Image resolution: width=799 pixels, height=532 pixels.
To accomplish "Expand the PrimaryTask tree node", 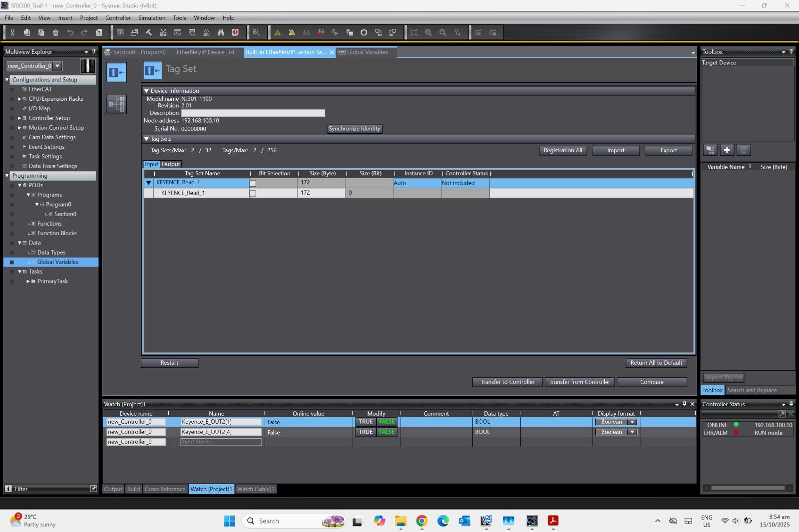I will point(28,281).
